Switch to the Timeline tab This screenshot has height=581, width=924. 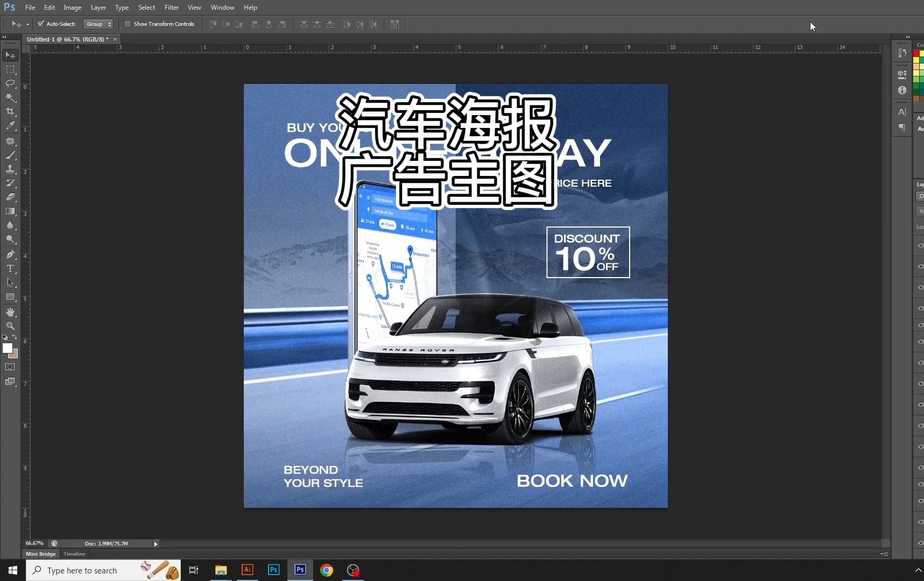[74, 554]
